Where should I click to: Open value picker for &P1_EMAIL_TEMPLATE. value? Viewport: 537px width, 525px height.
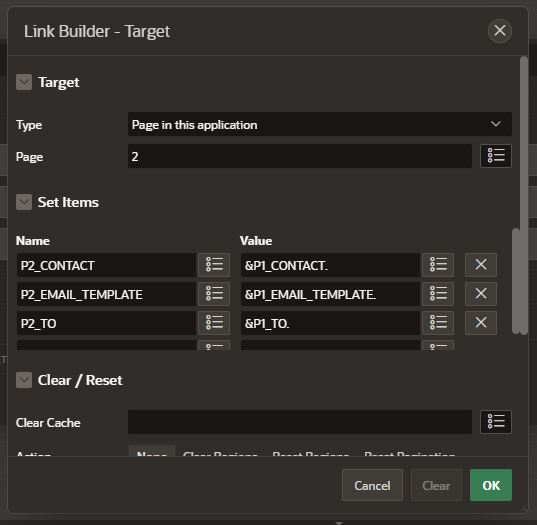coord(438,294)
